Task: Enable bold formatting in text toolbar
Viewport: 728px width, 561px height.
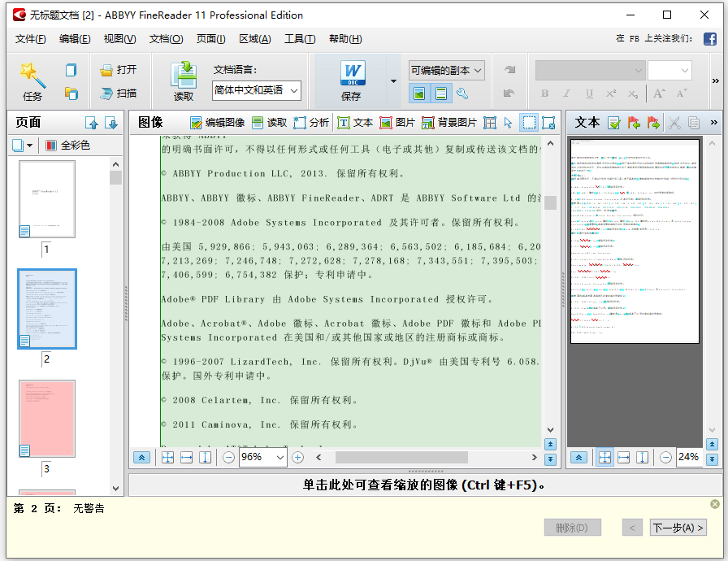Action: (x=545, y=94)
